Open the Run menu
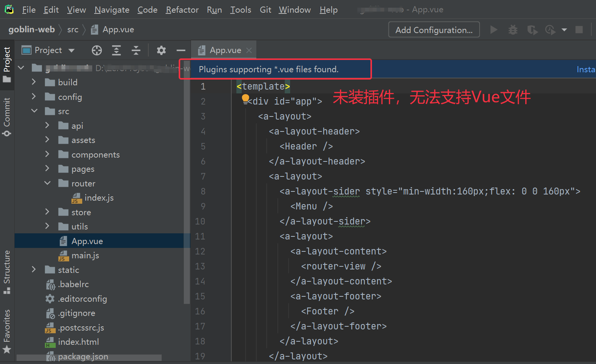Image resolution: width=596 pixels, height=364 pixels. pos(214,10)
